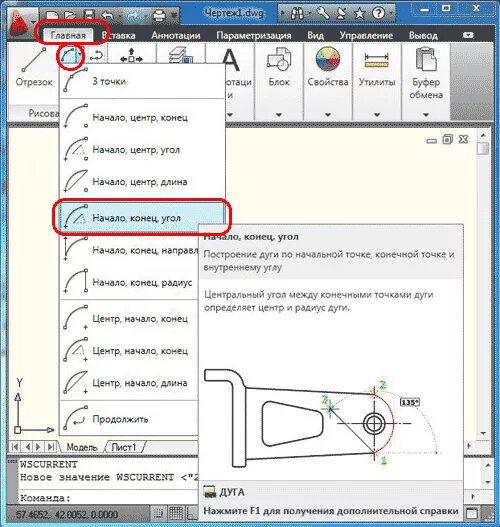Click the coordinates readout 57.4652, 42.0052
This screenshot has height=527, width=500.
(67, 515)
